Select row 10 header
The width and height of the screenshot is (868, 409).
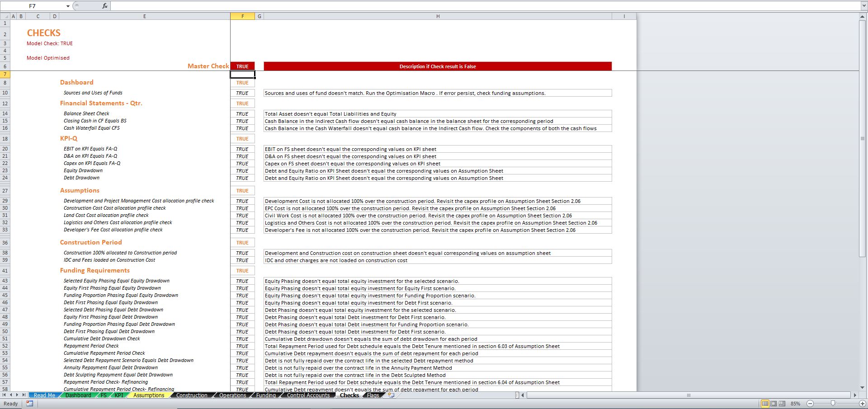point(5,93)
